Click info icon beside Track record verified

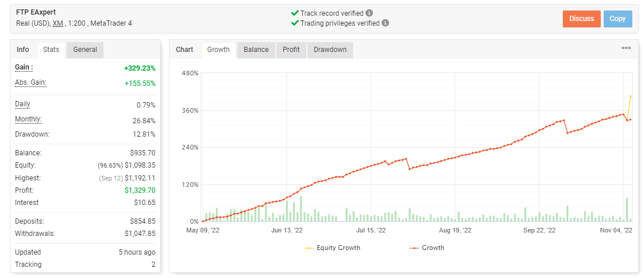click(369, 13)
